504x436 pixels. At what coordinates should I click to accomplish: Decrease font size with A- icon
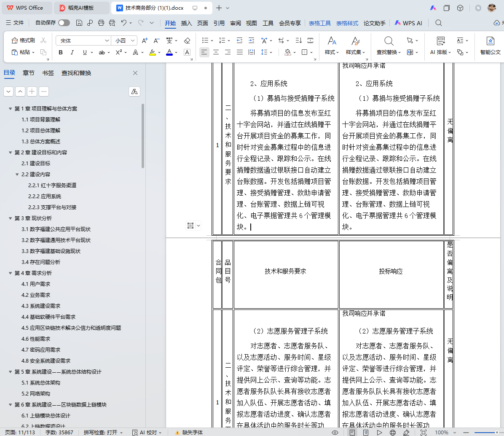coord(156,40)
